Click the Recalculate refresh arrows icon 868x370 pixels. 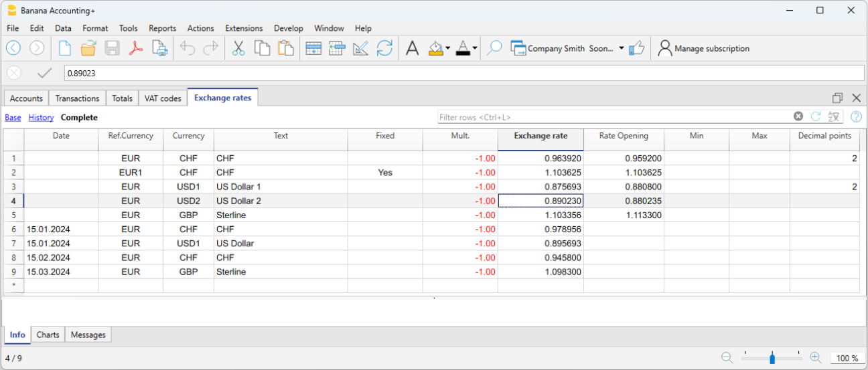tap(384, 48)
